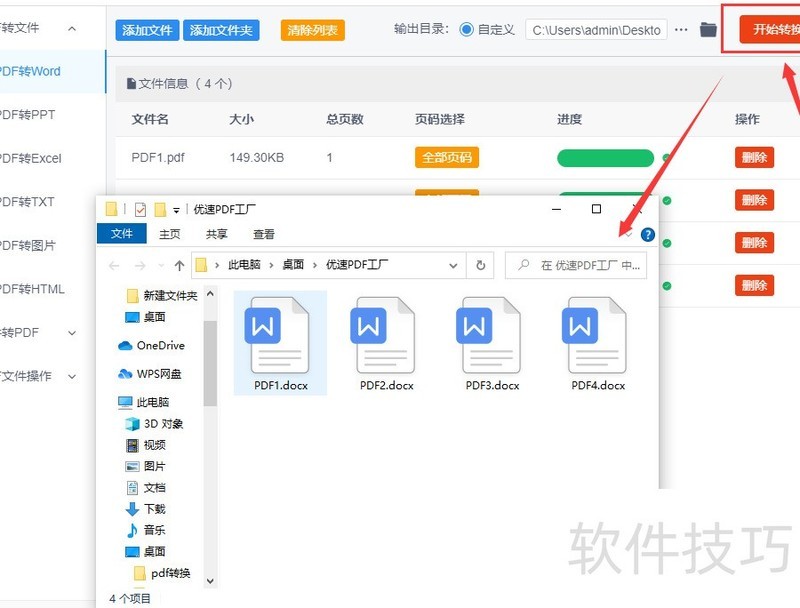Click the progress bar of PDF1.pdf

[x=605, y=158]
